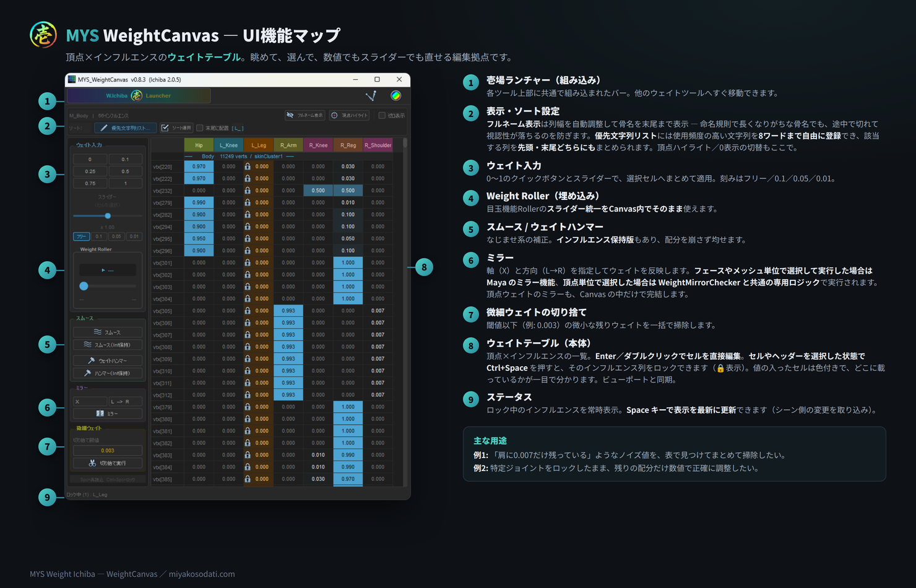Select the 0.993 R_Arm cell of vtx[305]
Screen dimensions: 916x588
click(288, 311)
